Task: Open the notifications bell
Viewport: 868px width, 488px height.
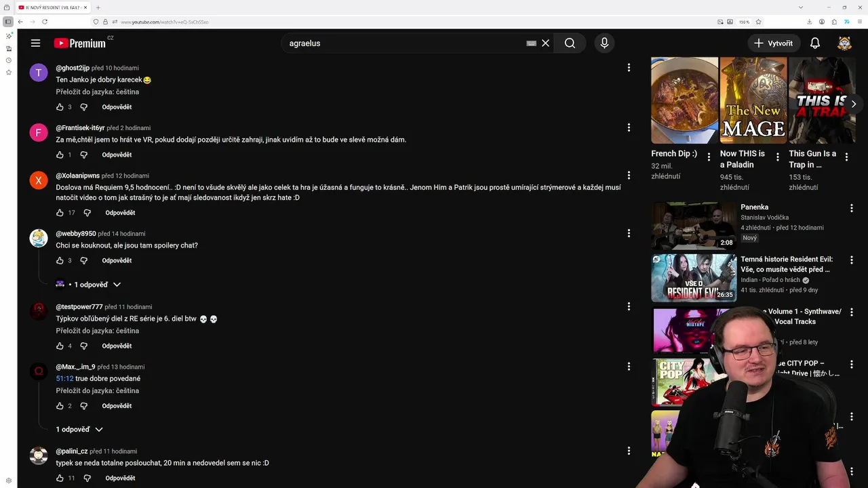Action: pos(815,43)
